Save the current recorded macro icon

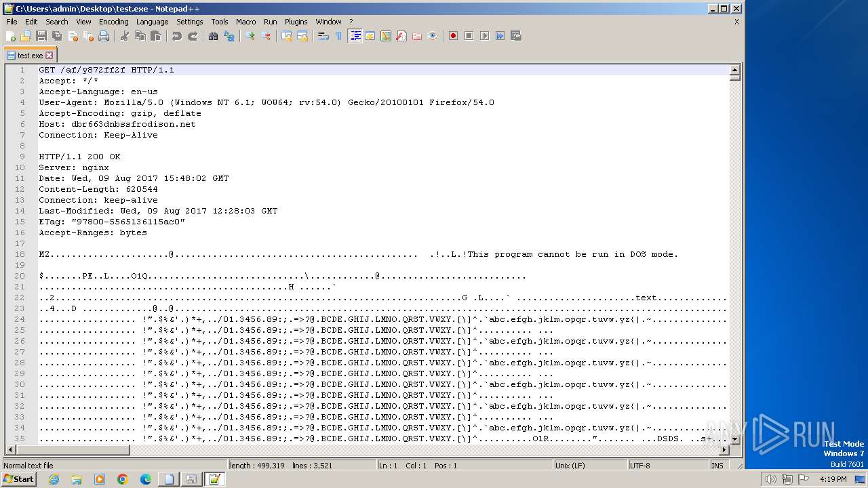pyautogui.click(x=516, y=36)
